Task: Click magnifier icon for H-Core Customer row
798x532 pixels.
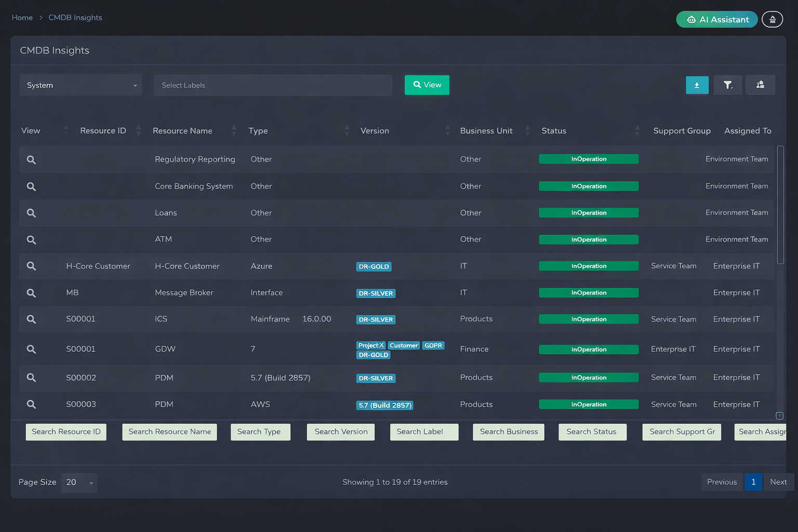Action: coord(31,267)
